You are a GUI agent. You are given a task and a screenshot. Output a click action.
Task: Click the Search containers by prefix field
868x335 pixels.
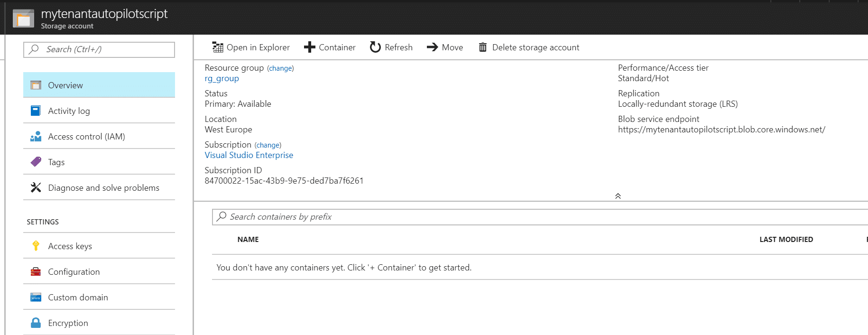coord(540,217)
